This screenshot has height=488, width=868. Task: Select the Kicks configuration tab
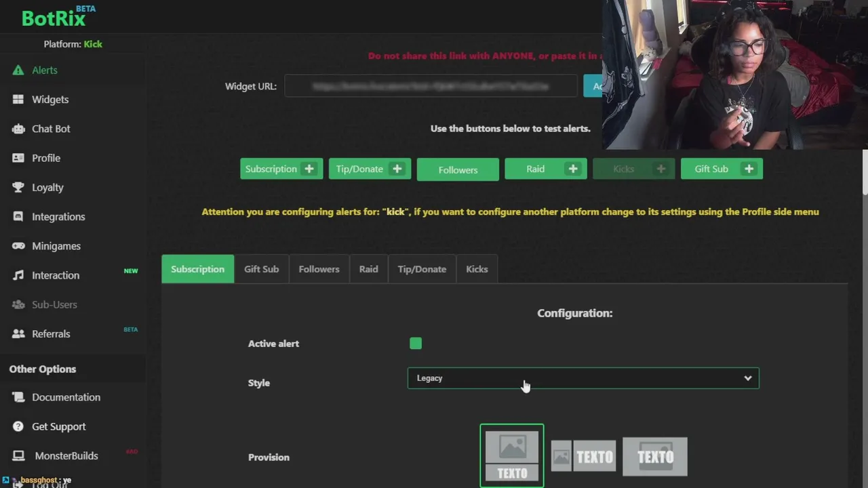pyautogui.click(x=477, y=269)
